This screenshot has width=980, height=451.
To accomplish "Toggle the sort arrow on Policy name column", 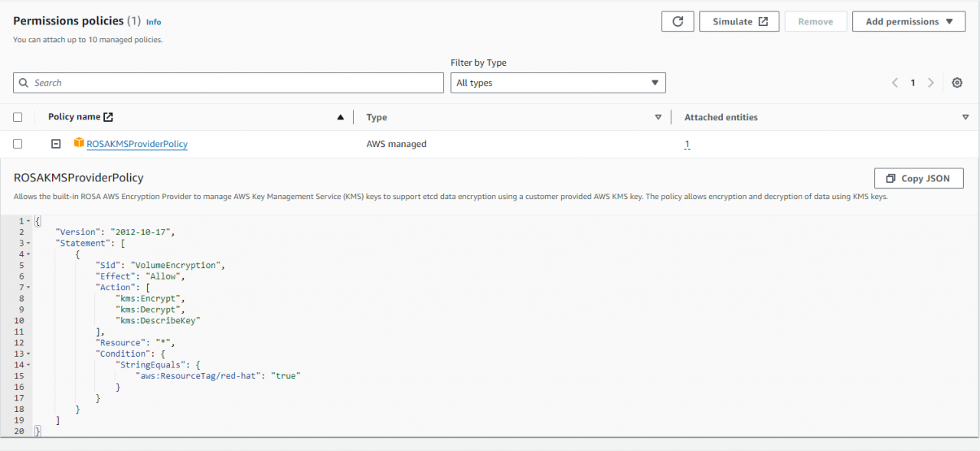I will tap(340, 116).
